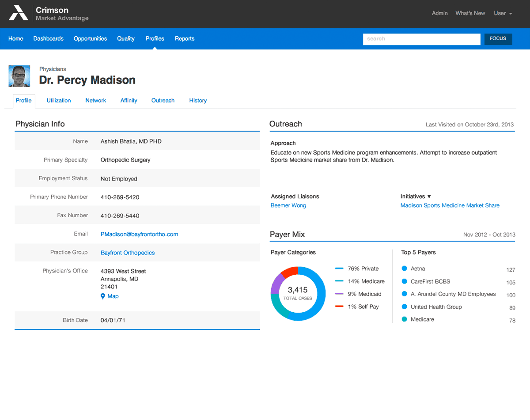Open the Outreach tab
Viewport: 530px width, 420px height.
(x=163, y=101)
